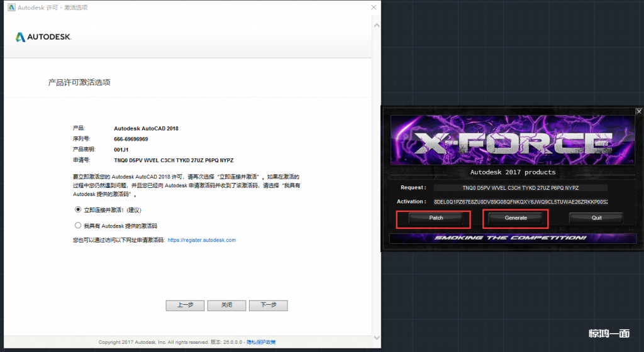Open the 隐私保护政策 link in the footer
Image resolution: width=644 pixels, height=352 pixels.
click(261, 342)
